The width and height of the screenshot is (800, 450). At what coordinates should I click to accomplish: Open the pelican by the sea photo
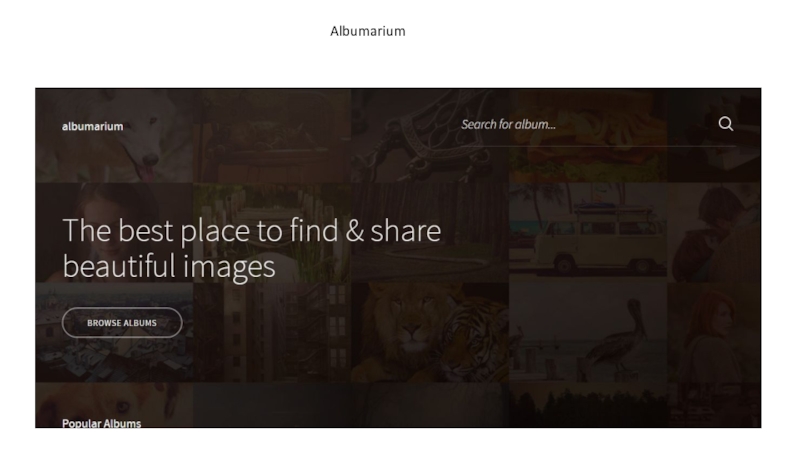(588, 333)
